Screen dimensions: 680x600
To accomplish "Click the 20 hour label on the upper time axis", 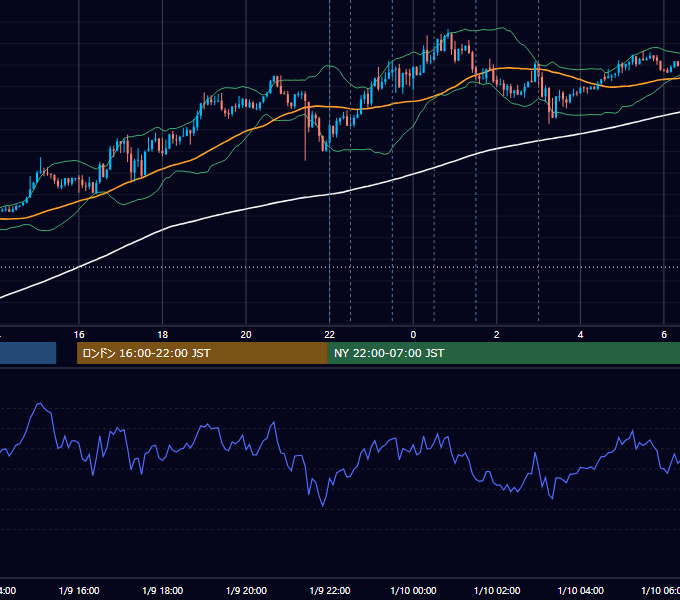I will pyautogui.click(x=246, y=335).
